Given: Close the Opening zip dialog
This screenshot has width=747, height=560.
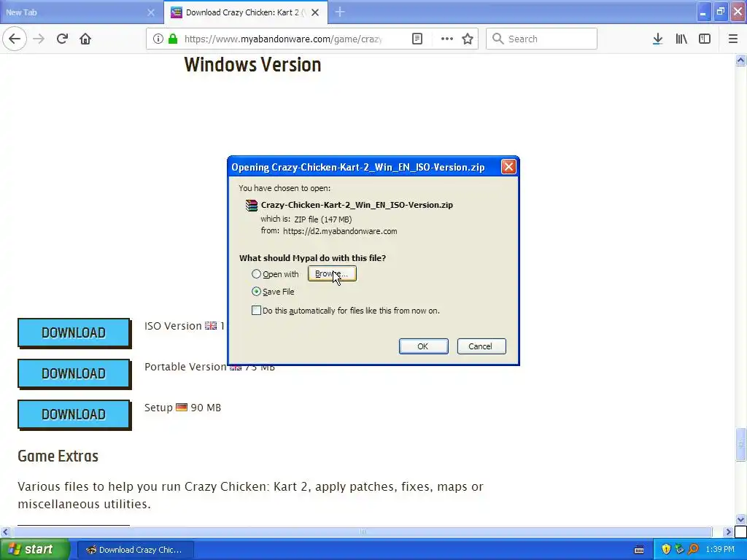Looking at the screenshot, I should click(x=508, y=167).
